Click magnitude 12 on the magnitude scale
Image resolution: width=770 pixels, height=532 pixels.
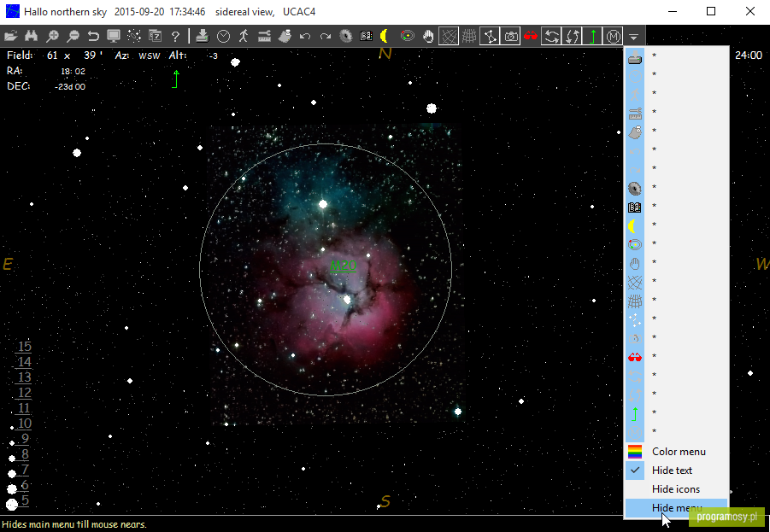[x=24, y=393]
